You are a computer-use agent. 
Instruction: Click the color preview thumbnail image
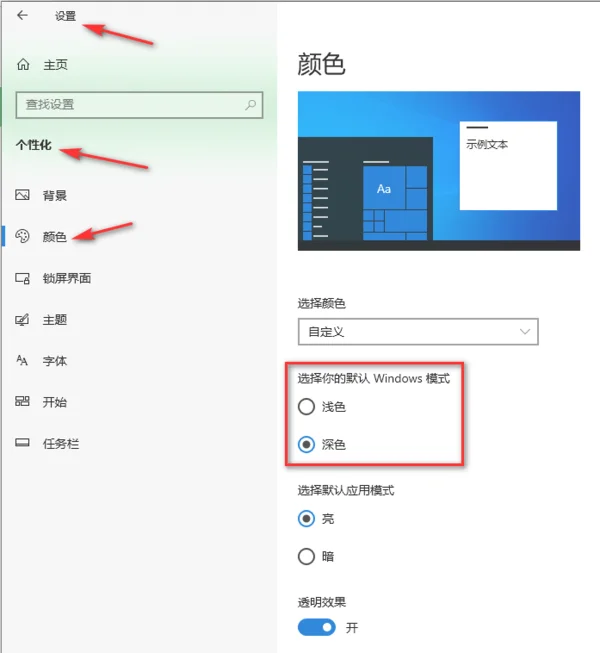click(439, 171)
